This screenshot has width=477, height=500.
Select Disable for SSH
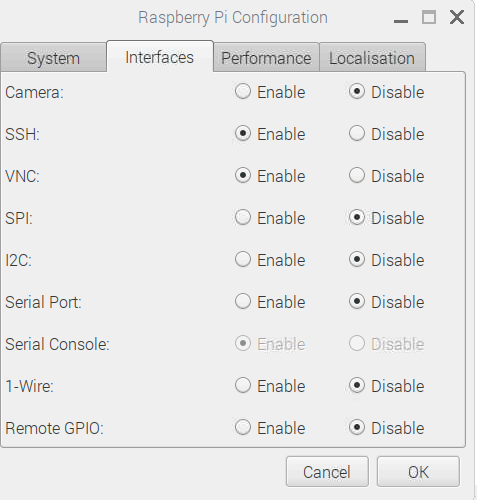(357, 133)
